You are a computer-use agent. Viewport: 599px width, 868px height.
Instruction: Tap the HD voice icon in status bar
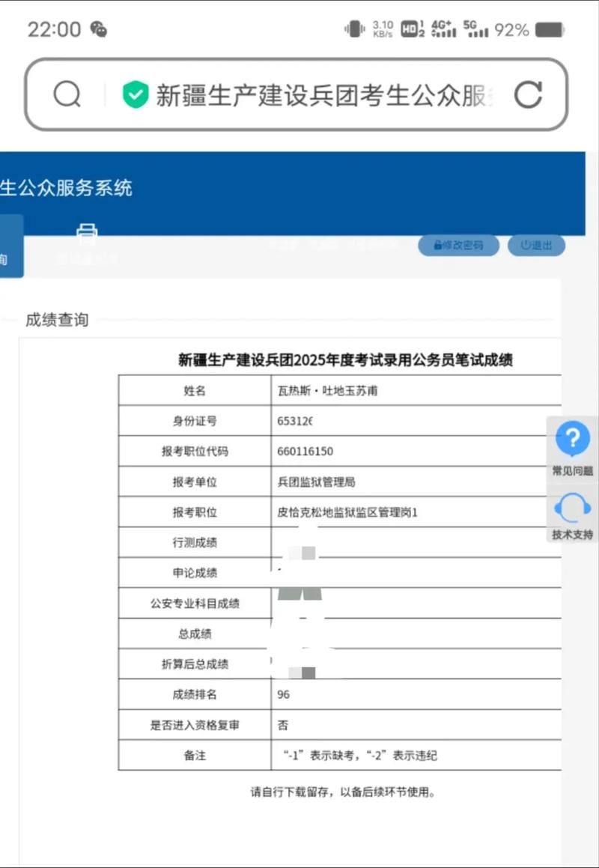pos(411,29)
